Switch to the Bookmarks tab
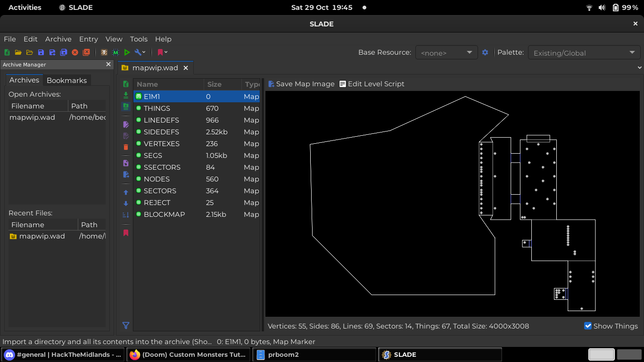Viewport: 644px width, 362px height. (x=66, y=80)
